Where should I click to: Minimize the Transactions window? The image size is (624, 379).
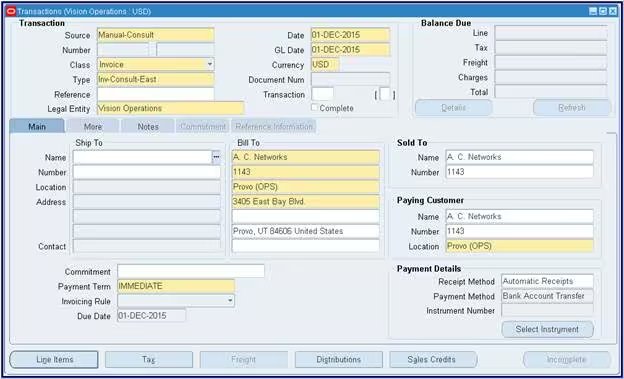click(593, 12)
